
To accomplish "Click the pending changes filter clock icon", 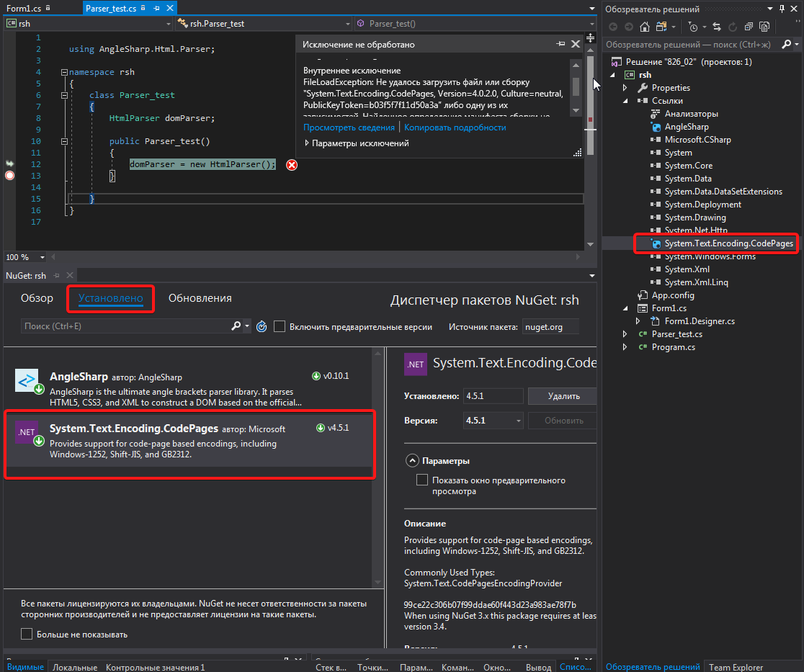I will coord(693,27).
